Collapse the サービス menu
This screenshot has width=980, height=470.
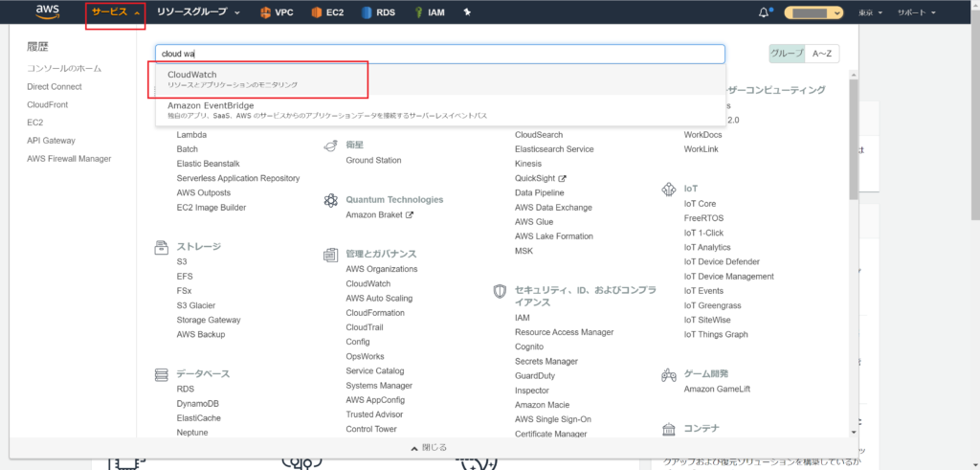tap(115, 13)
